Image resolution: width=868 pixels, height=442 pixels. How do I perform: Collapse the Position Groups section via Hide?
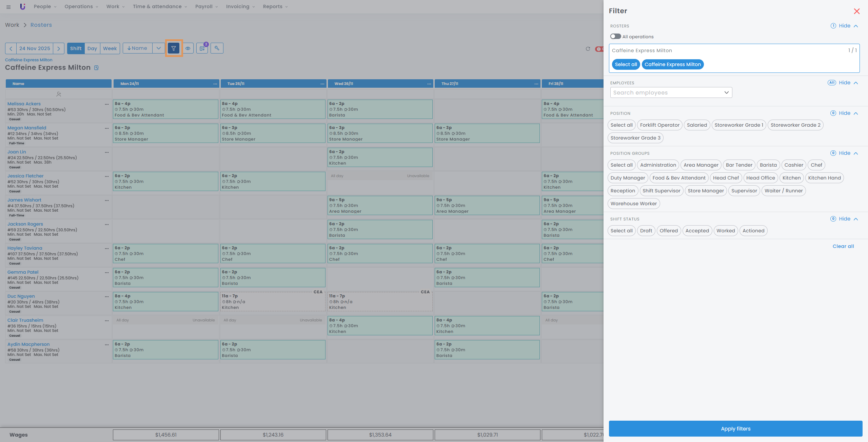[x=844, y=153]
